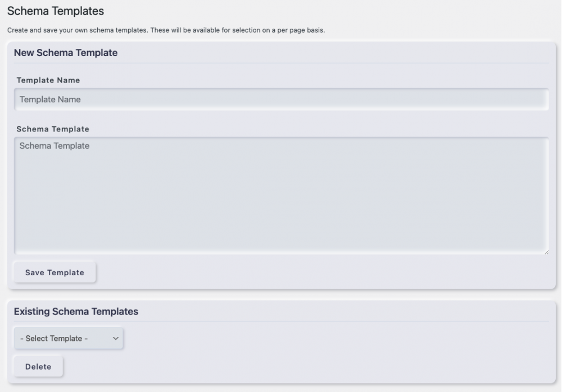
Task: Click the 'Schema Template' placeholder inside textarea
Action: [x=55, y=146]
